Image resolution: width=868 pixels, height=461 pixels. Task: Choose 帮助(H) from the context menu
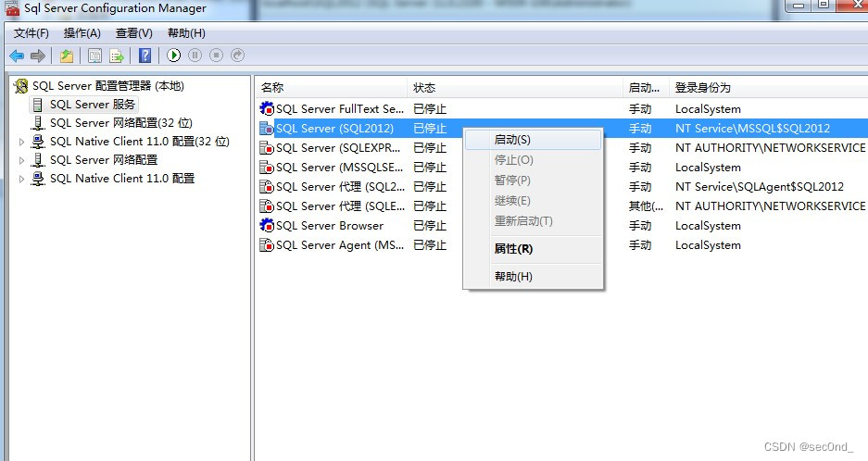coord(533,276)
